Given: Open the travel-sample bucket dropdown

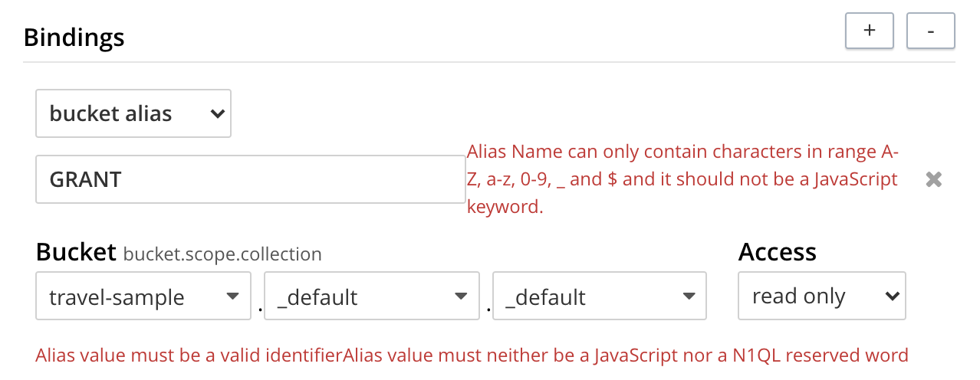Looking at the screenshot, I should click(143, 296).
